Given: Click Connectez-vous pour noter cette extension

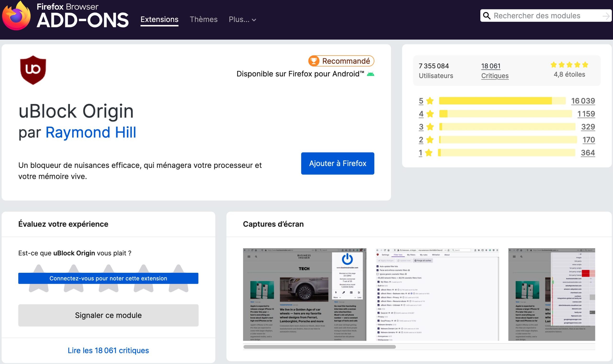Looking at the screenshot, I should click(x=108, y=279).
